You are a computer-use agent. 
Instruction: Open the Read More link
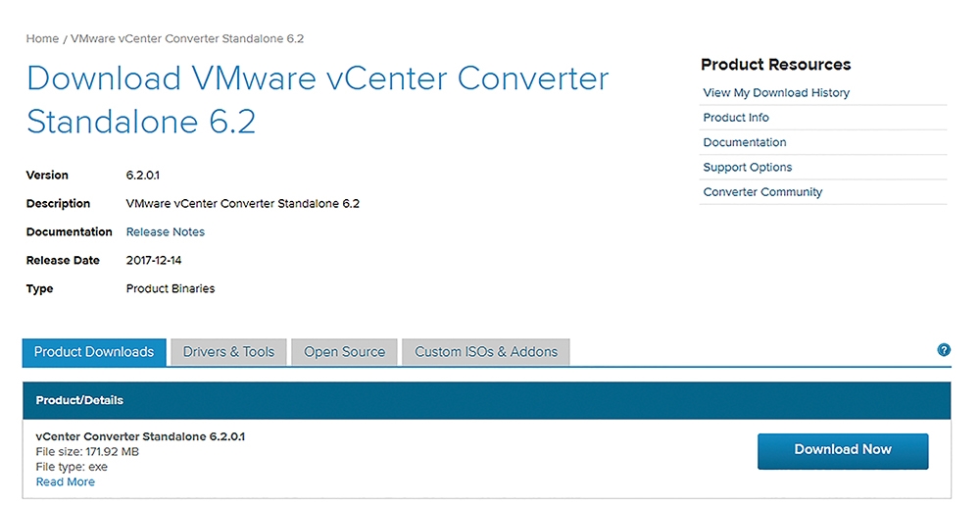click(x=66, y=482)
